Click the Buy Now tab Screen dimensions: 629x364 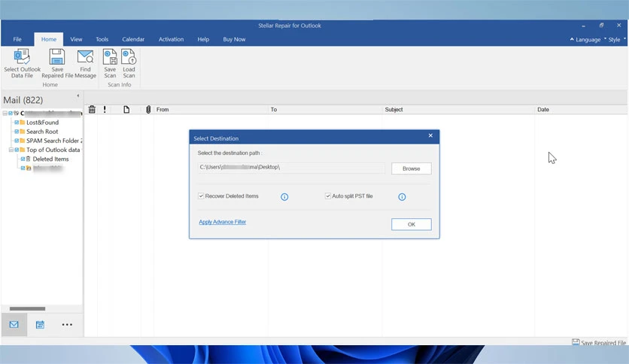pyautogui.click(x=234, y=39)
